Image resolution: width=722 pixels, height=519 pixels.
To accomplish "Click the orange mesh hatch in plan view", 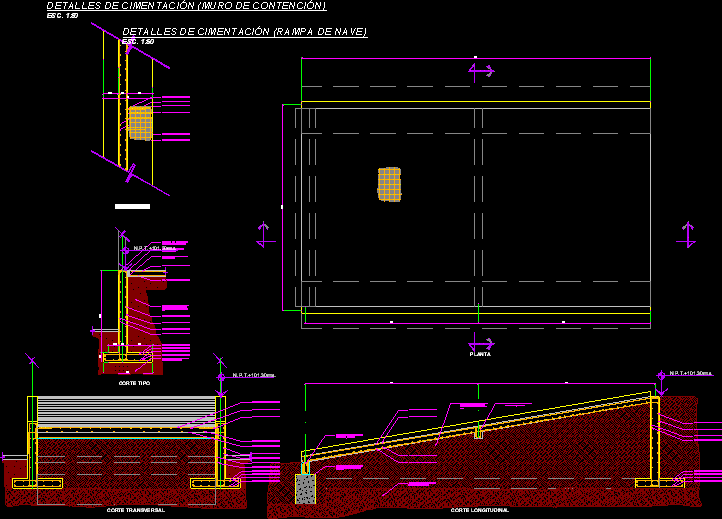I will [x=390, y=184].
